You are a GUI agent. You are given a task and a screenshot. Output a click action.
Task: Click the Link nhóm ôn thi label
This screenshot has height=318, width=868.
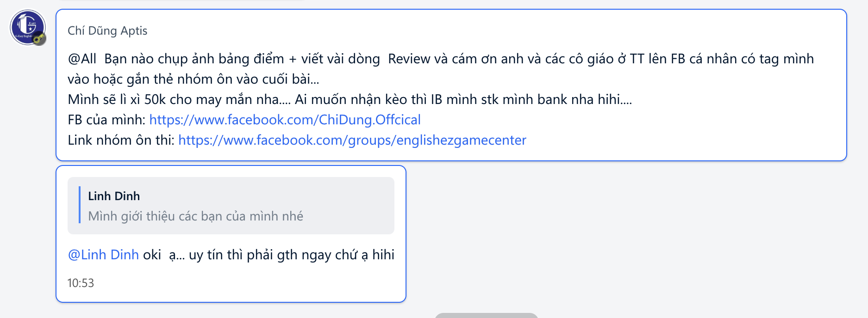[x=121, y=140]
